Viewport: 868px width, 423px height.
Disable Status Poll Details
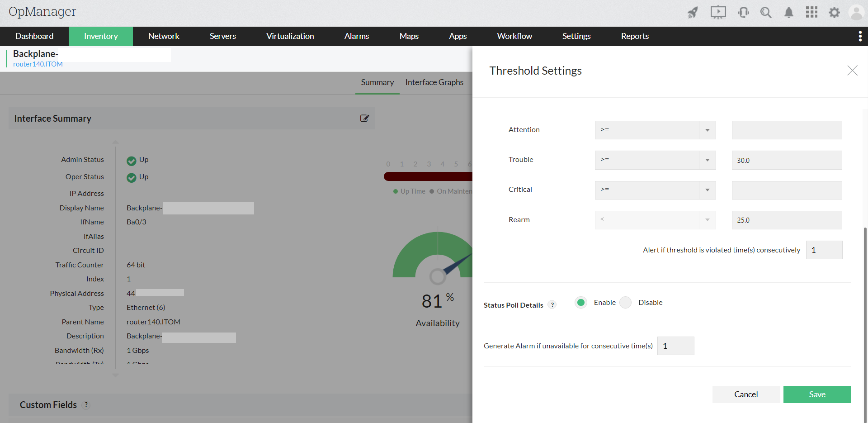point(625,302)
